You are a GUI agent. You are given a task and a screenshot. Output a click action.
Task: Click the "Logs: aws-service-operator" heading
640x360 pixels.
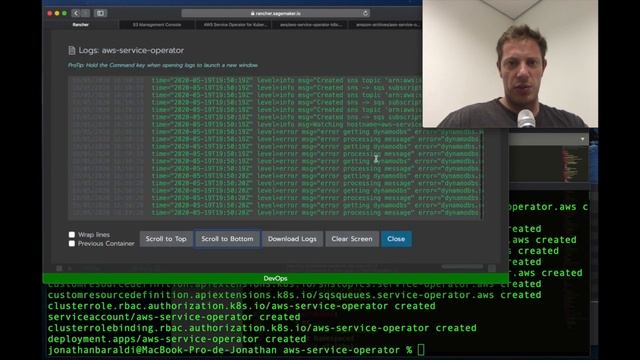click(x=131, y=50)
